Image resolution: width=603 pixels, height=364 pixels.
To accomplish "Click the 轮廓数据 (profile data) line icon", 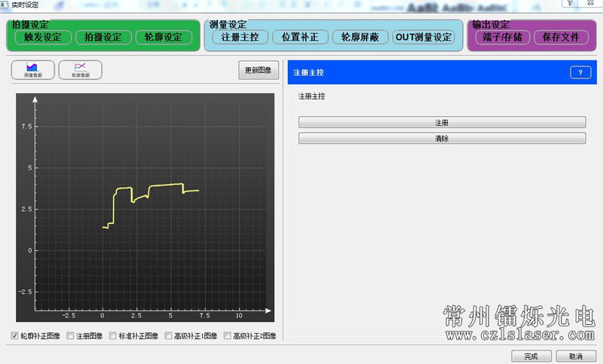I will tap(80, 70).
